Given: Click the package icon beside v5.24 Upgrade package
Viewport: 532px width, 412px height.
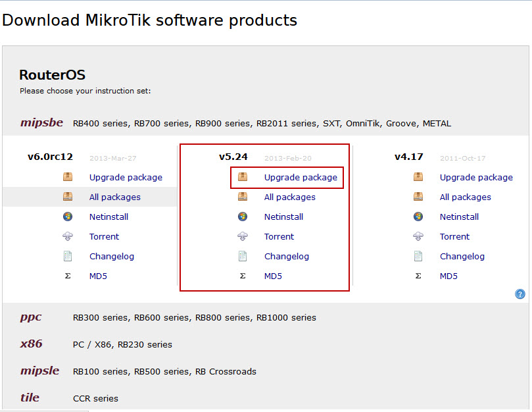Looking at the screenshot, I should click(x=243, y=177).
